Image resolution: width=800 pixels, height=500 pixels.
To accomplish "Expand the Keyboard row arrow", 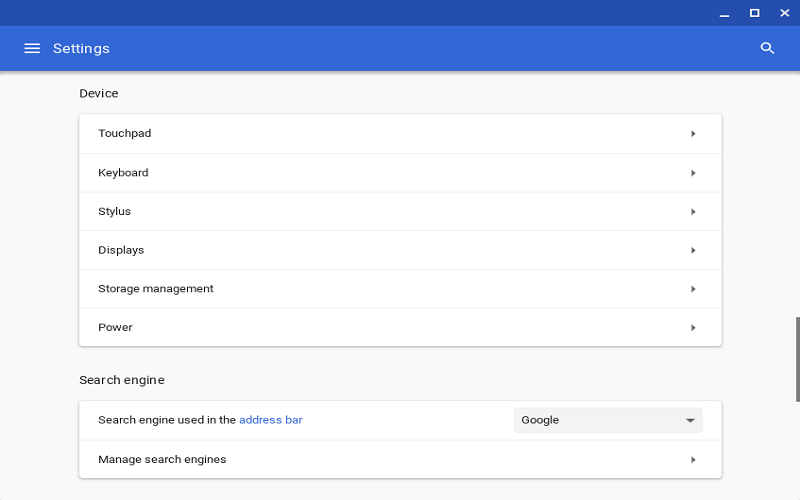I will 693,173.
